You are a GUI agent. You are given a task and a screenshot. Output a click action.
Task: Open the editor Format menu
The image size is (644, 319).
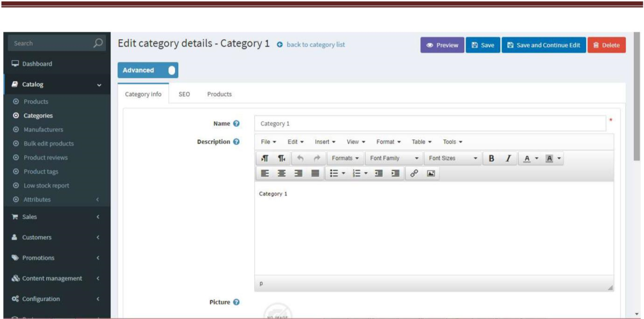click(x=389, y=142)
